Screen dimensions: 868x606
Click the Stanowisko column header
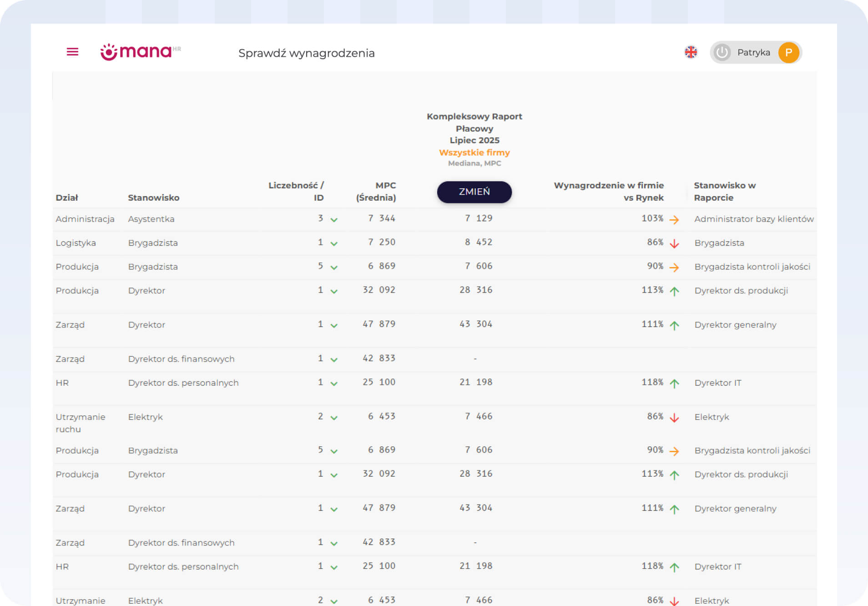click(153, 197)
